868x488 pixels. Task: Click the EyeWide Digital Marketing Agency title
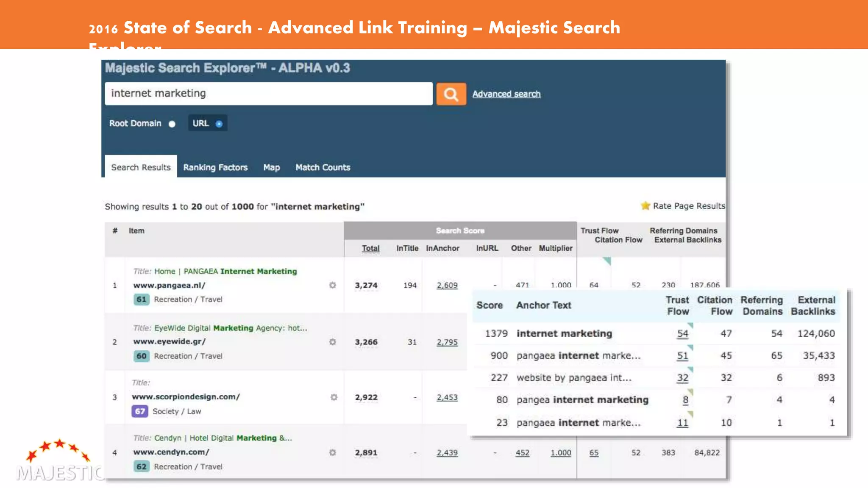(x=231, y=328)
